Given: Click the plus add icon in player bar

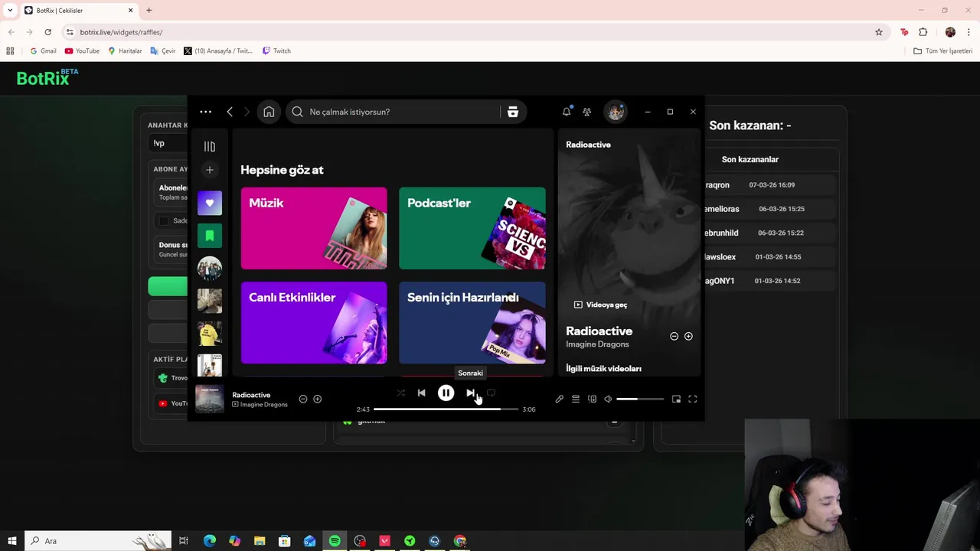Looking at the screenshot, I should pos(317,399).
